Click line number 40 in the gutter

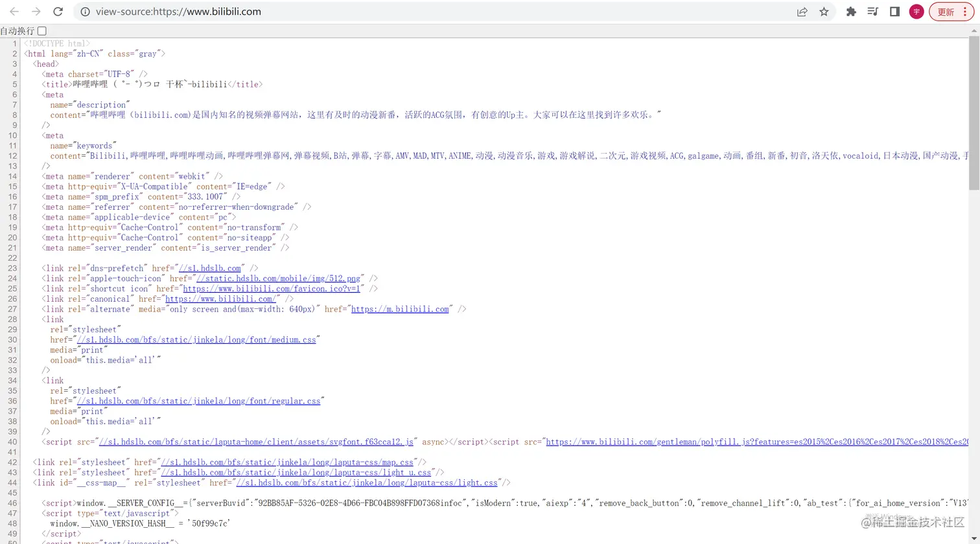[x=12, y=442]
